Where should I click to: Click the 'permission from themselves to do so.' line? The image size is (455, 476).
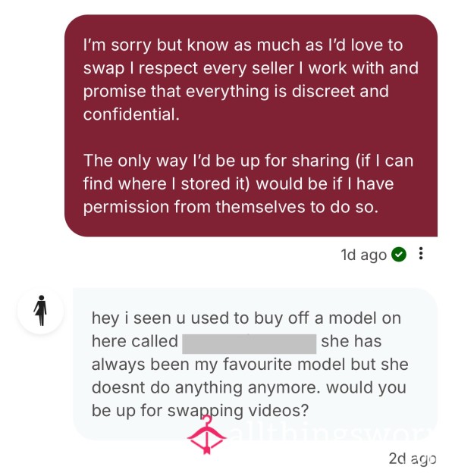[231, 207]
